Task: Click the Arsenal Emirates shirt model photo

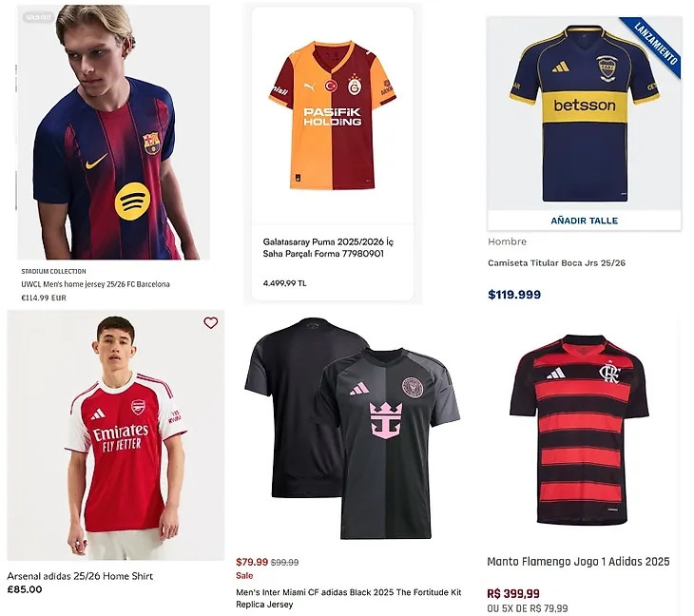Action: (x=117, y=437)
